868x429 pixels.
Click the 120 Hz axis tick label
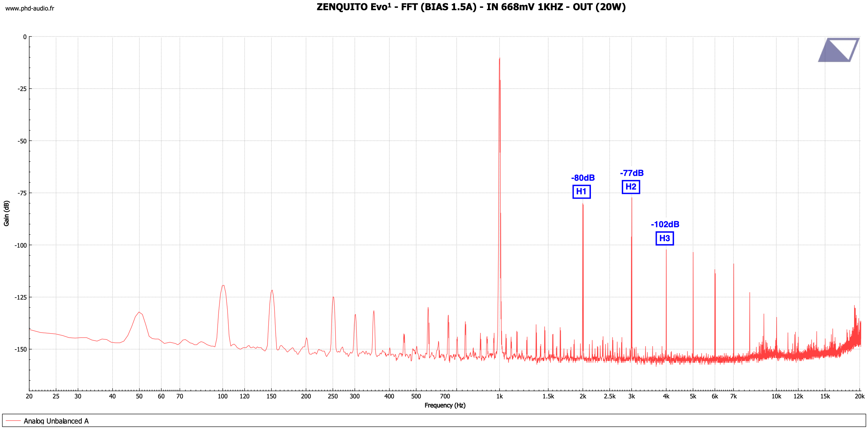click(x=245, y=396)
